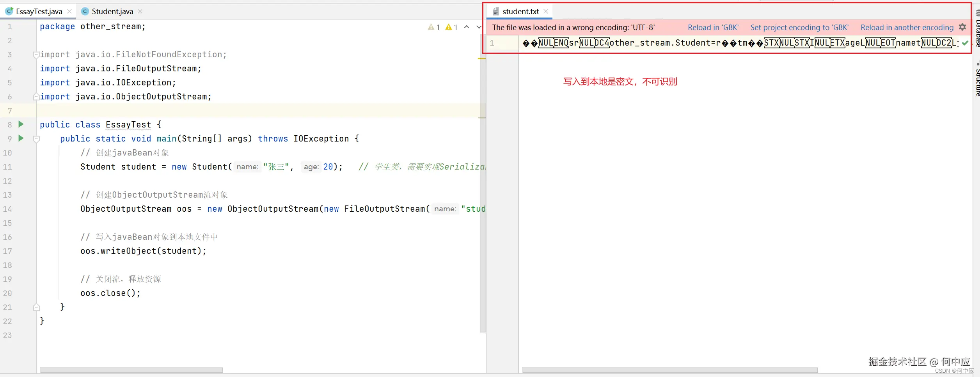
Task: Click the class name EssayTest in declaration
Action: [128, 125]
